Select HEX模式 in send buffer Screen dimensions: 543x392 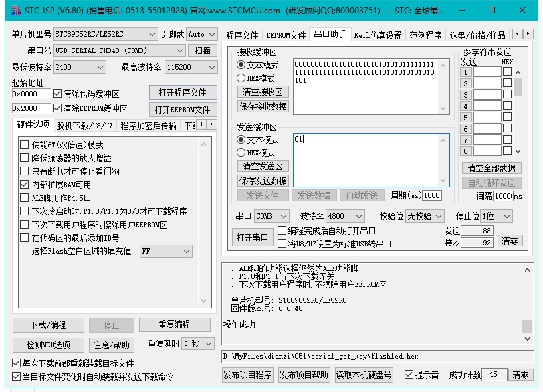click(x=241, y=152)
